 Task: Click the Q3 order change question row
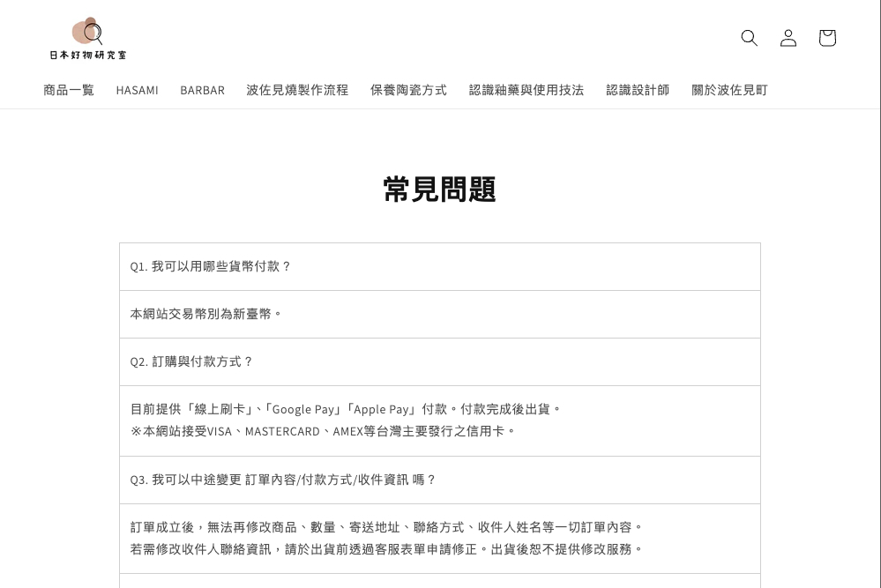pos(283,480)
